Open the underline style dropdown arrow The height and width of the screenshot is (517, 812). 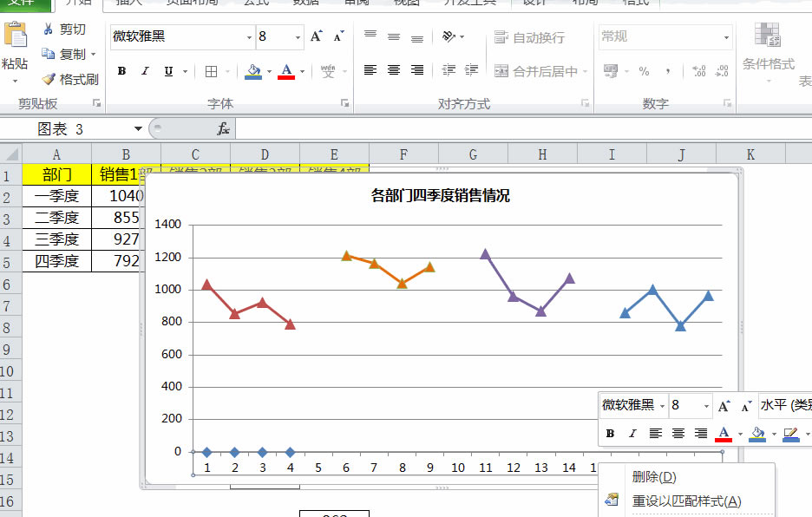coord(185,71)
